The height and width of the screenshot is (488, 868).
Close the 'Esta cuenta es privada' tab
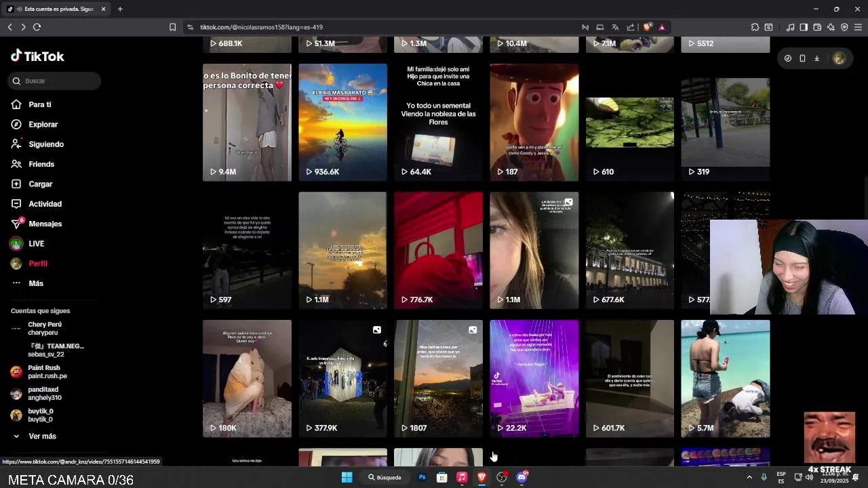(x=104, y=9)
